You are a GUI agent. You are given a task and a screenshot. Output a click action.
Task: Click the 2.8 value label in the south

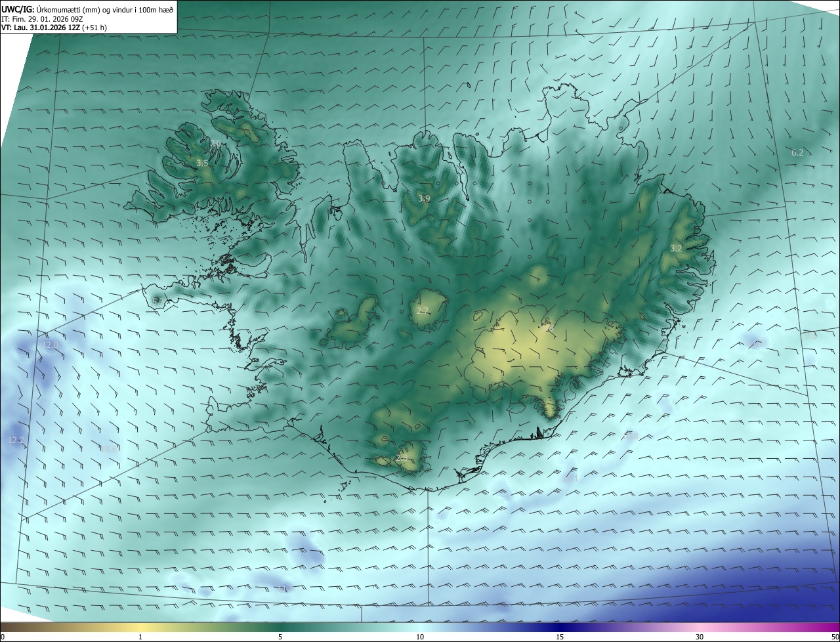(402, 458)
